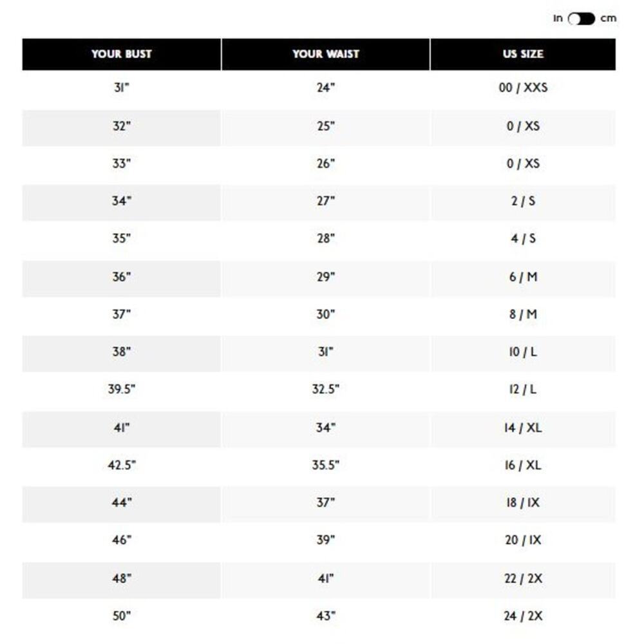Click the US SIZE column header
The image size is (644, 644).
pos(523,54)
